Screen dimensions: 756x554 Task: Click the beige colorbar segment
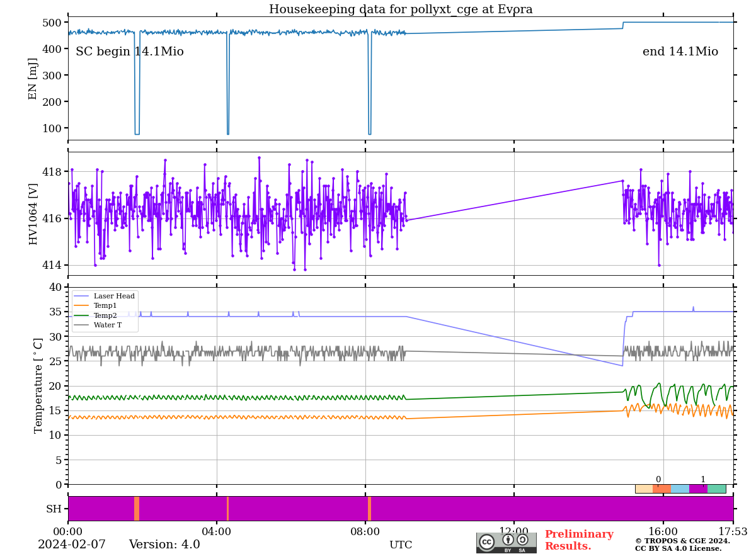644,489
